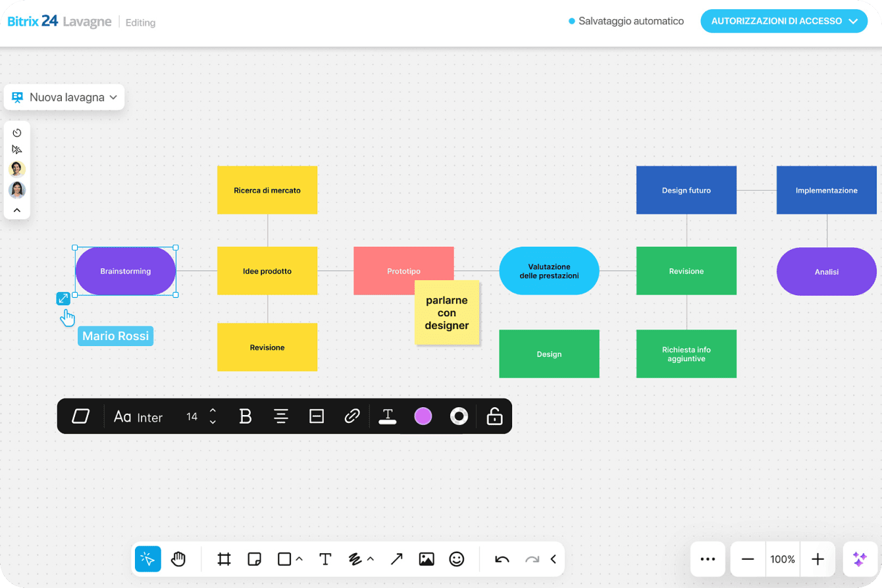This screenshot has width=882, height=588.
Task: Toggle bold text formatting
Action: (x=246, y=416)
